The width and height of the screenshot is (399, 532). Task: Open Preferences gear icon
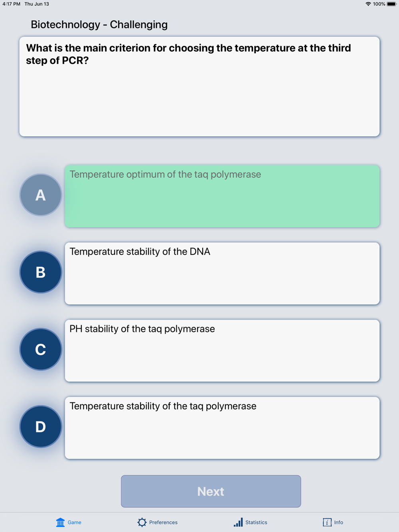142,522
